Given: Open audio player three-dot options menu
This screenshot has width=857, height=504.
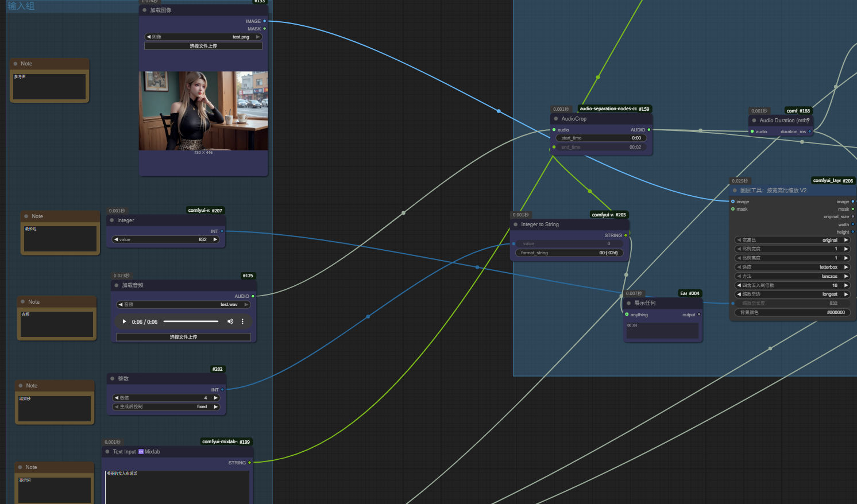Looking at the screenshot, I should 242,321.
